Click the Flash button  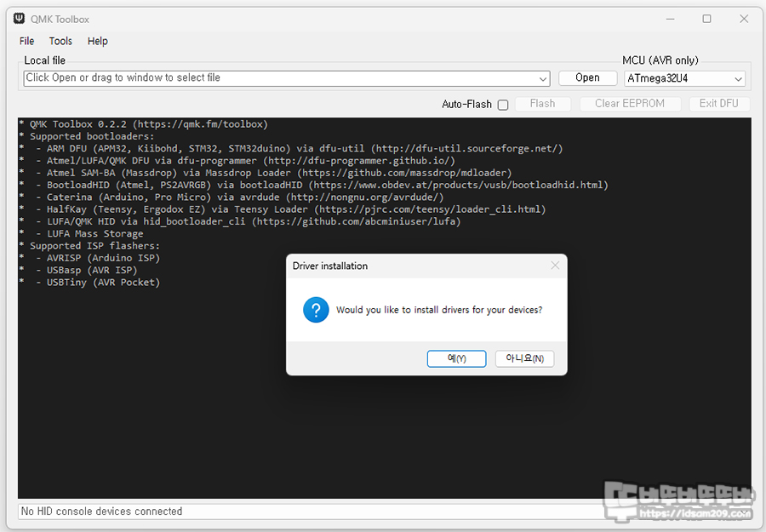click(543, 104)
